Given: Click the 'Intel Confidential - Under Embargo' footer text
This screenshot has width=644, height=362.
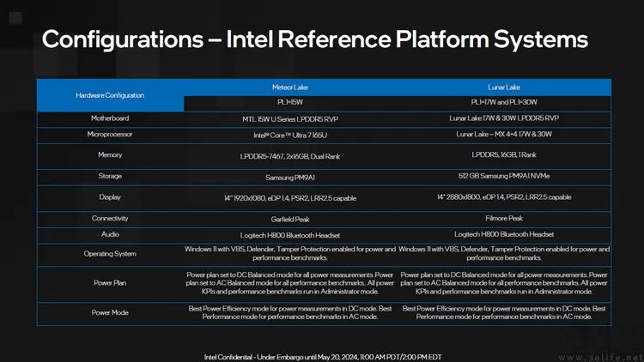Looking at the screenshot, I should [x=323, y=357].
